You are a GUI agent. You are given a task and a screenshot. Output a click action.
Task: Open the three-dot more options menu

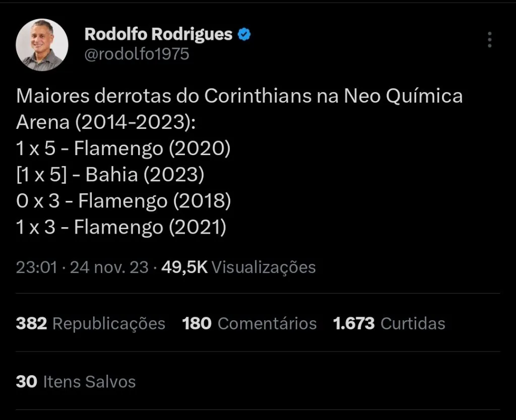pos(489,39)
